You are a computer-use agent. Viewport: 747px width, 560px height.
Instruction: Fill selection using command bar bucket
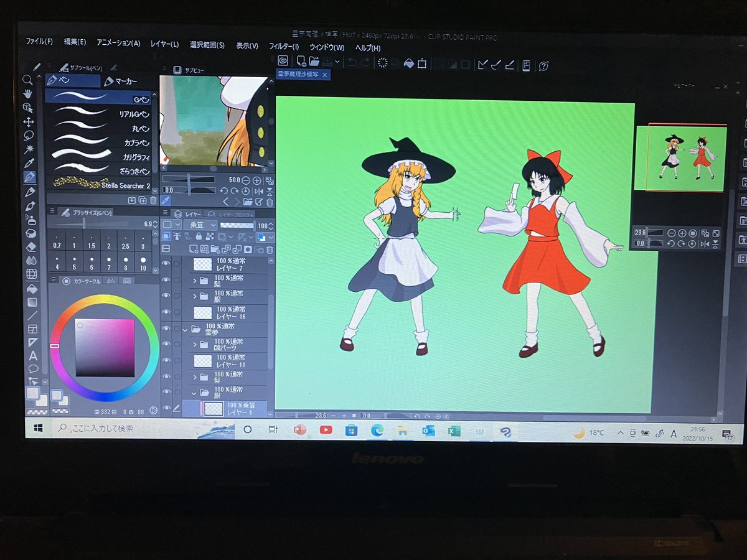pos(408,63)
